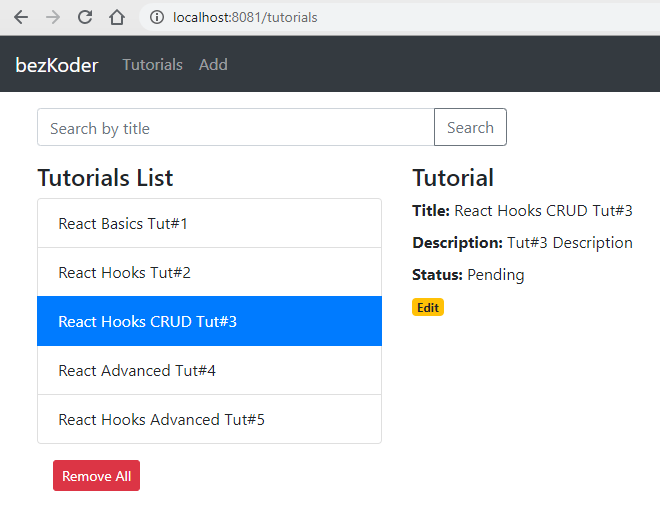The image size is (660, 520).
Task: Click the Pending status value
Action: pyautogui.click(x=496, y=275)
